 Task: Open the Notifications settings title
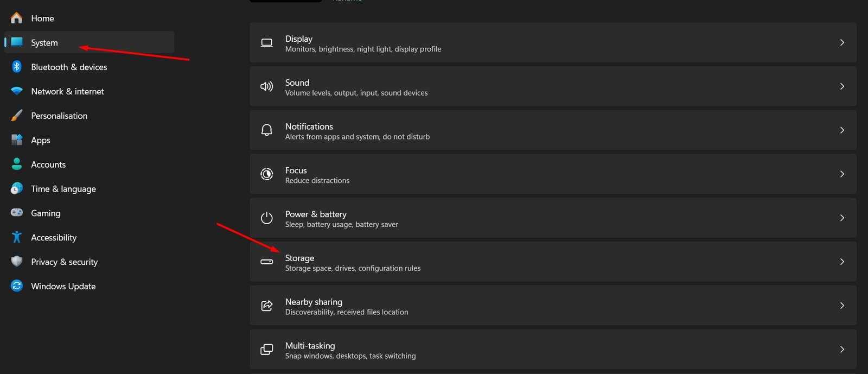(x=309, y=126)
